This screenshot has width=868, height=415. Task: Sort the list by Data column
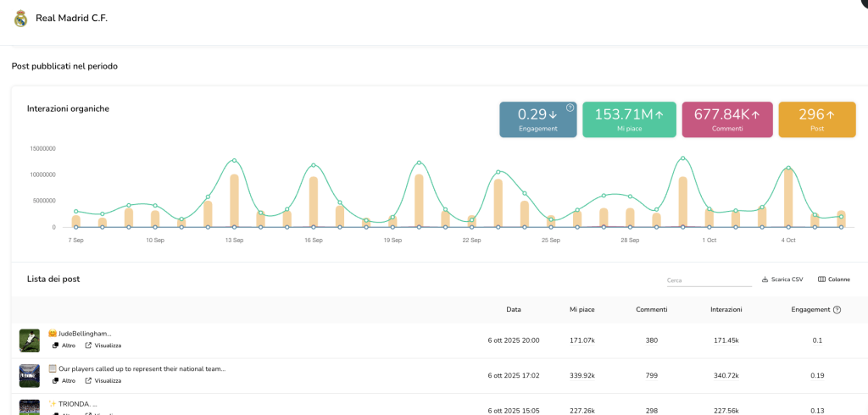point(513,310)
